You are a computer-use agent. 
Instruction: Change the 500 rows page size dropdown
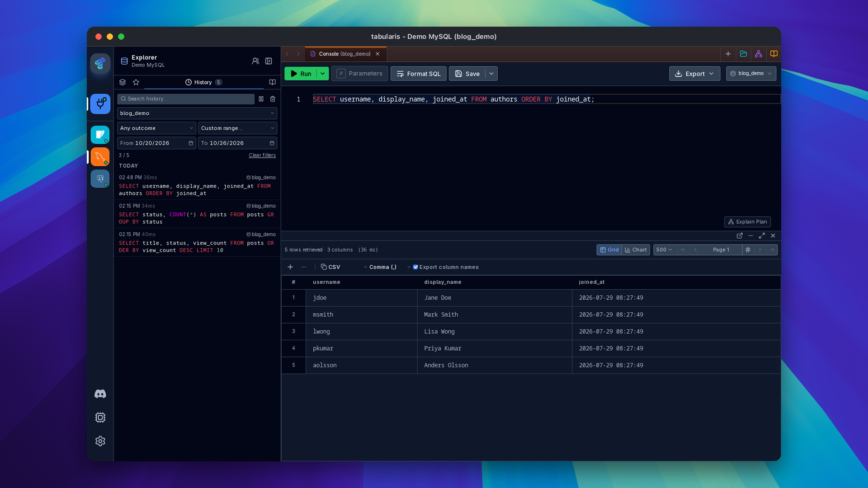click(664, 250)
